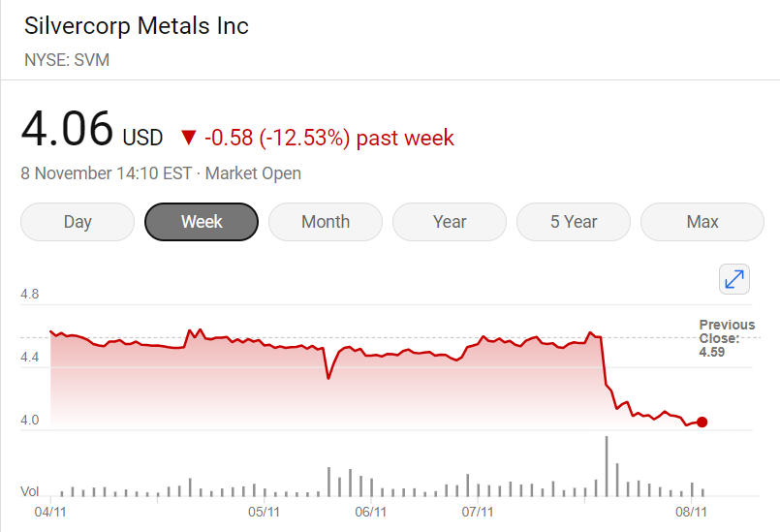Screen dimensions: 780x532
Task: Click the tallest volume bar
Action: pyautogui.click(x=607, y=466)
